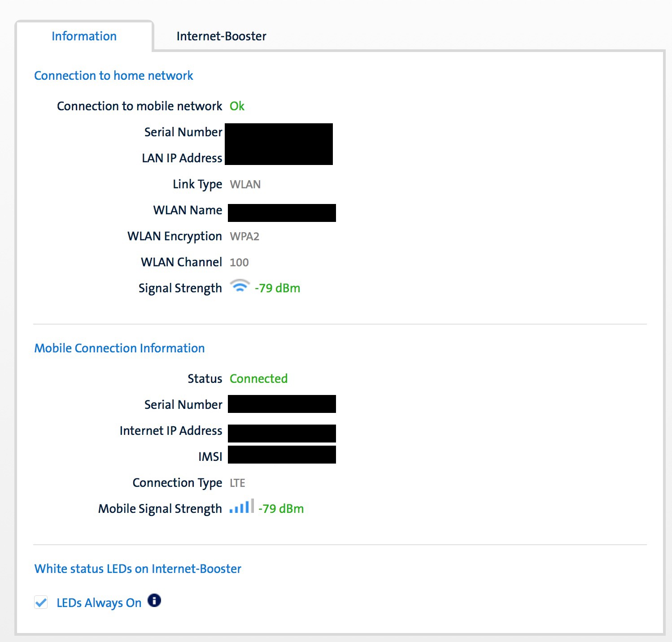Screen dimensions: 672x642
Task: Click White status LEDs on Internet-Booster heading
Action: 138,569
